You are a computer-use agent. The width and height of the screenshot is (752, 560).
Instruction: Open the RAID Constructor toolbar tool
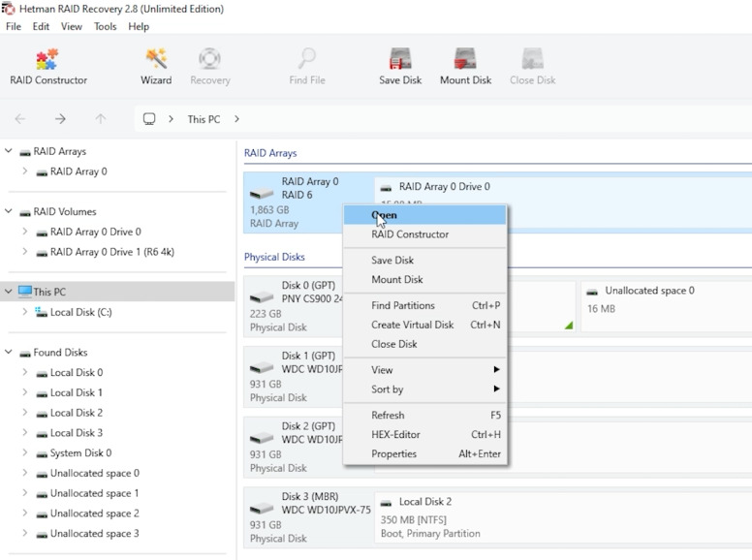[x=47, y=66]
